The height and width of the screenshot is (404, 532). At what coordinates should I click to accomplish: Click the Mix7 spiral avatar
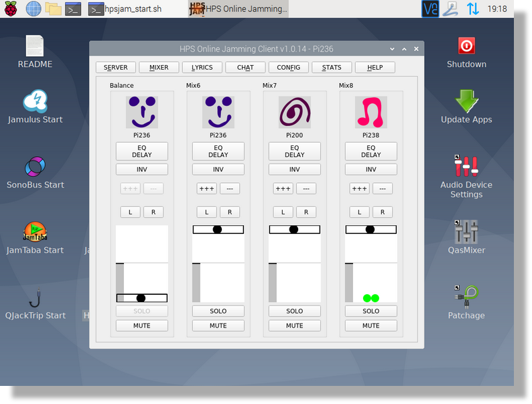295,112
